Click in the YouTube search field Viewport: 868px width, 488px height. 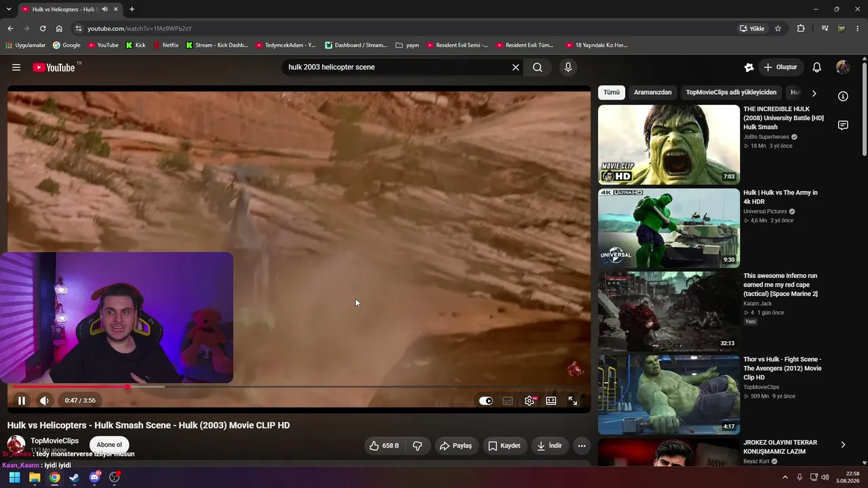(397, 67)
